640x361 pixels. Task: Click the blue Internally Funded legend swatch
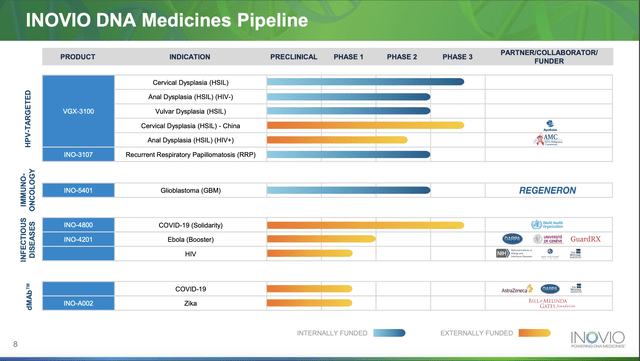[389, 333]
